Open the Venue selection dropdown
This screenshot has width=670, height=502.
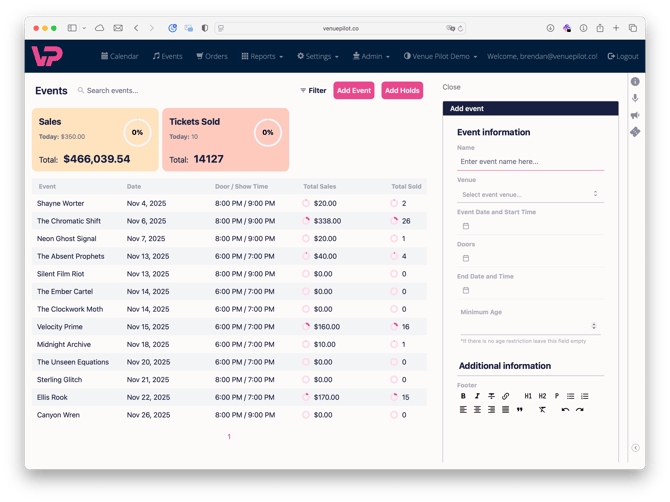[x=529, y=194]
